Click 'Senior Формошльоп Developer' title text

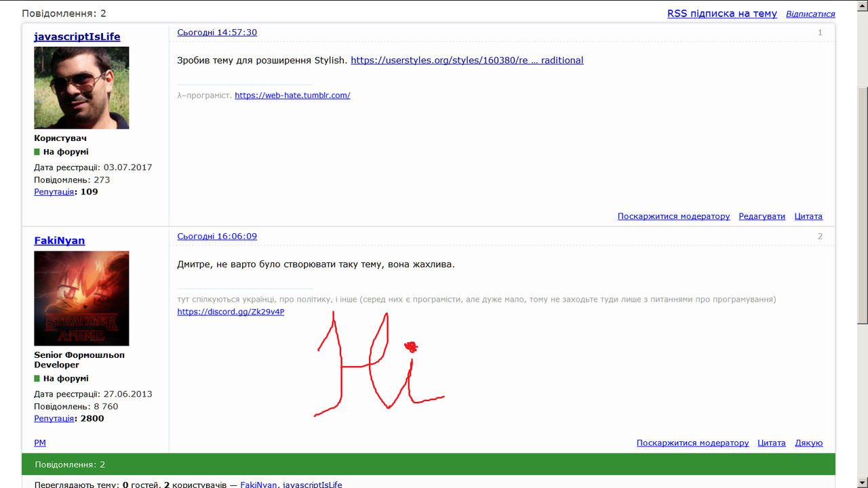[79, 360]
